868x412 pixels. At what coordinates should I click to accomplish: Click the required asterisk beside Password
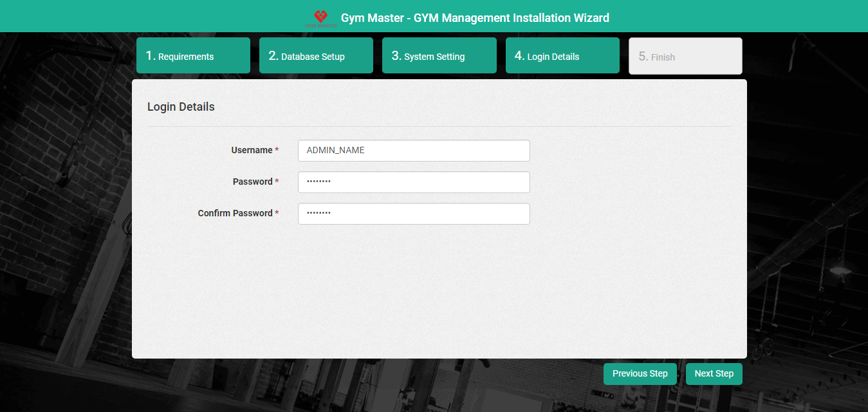(x=277, y=182)
